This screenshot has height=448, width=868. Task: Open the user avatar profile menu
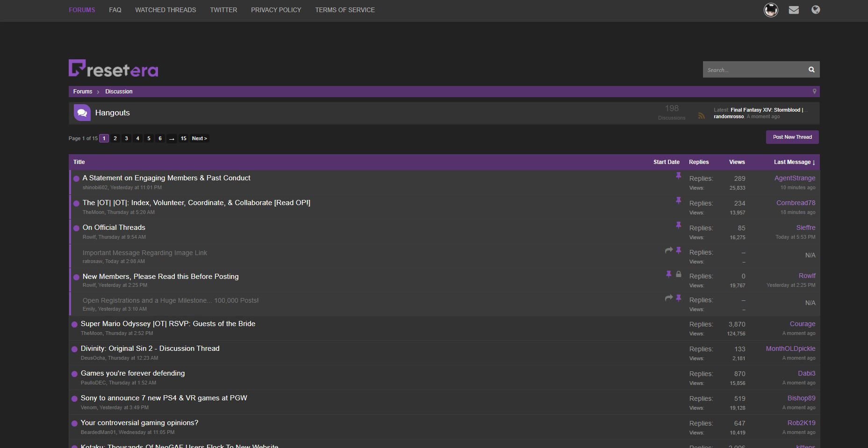[x=771, y=10]
